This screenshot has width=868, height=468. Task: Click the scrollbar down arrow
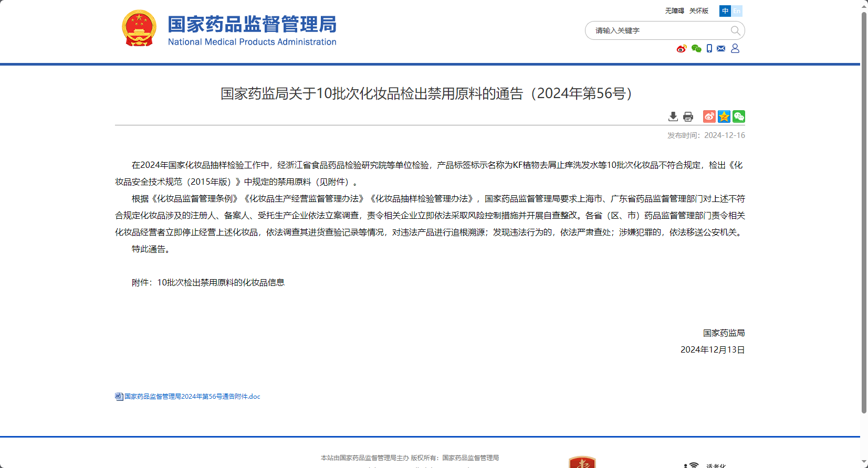(x=864, y=463)
